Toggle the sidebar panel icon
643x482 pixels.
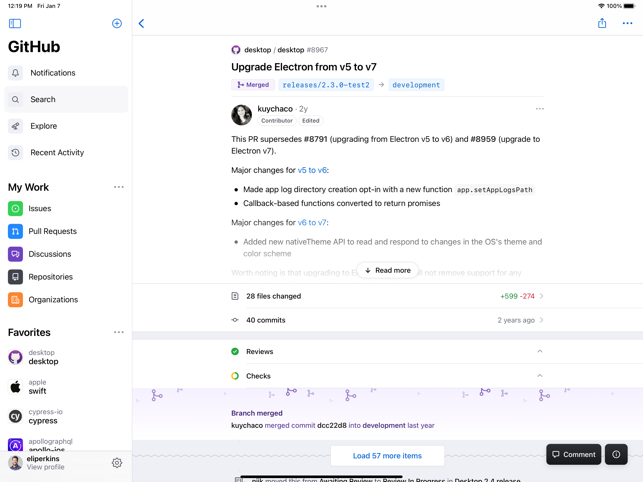(x=15, y=23)
